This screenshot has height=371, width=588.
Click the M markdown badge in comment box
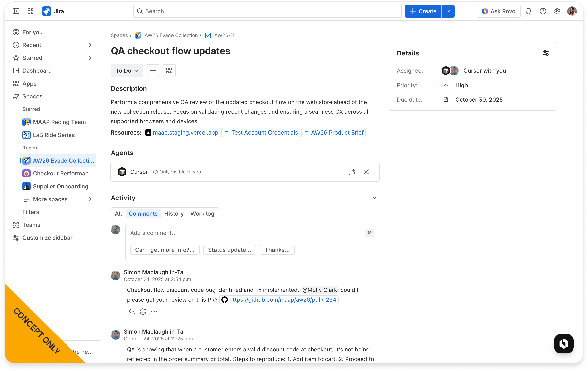pos(369,233)
